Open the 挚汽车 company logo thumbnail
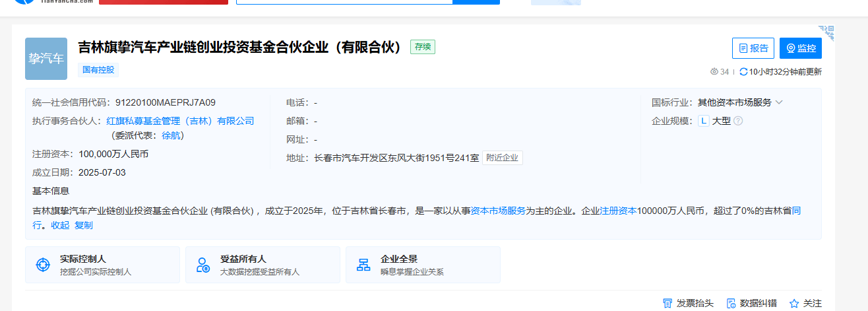868x311 pixels. pos(46,59)
